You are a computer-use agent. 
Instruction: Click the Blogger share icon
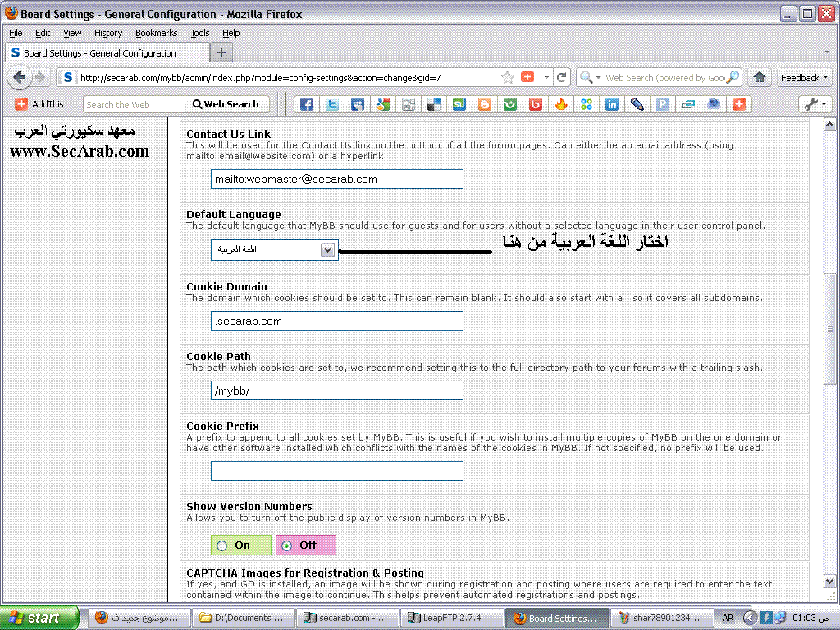tap(485, 104)
